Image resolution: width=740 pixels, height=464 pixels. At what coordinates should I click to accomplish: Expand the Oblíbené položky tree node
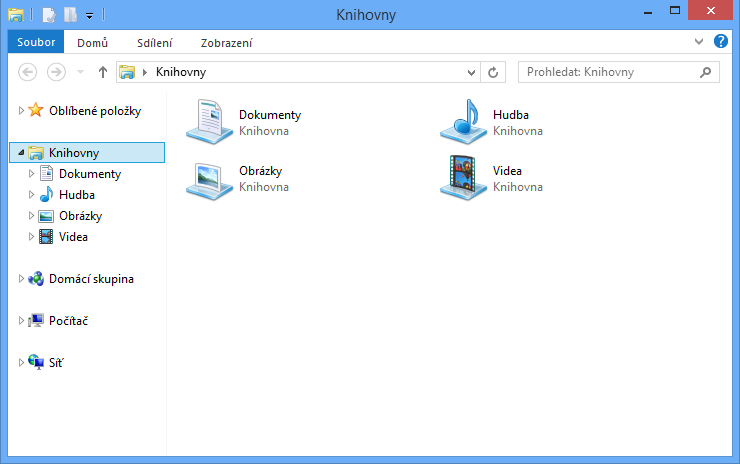[x=21, y=111]
